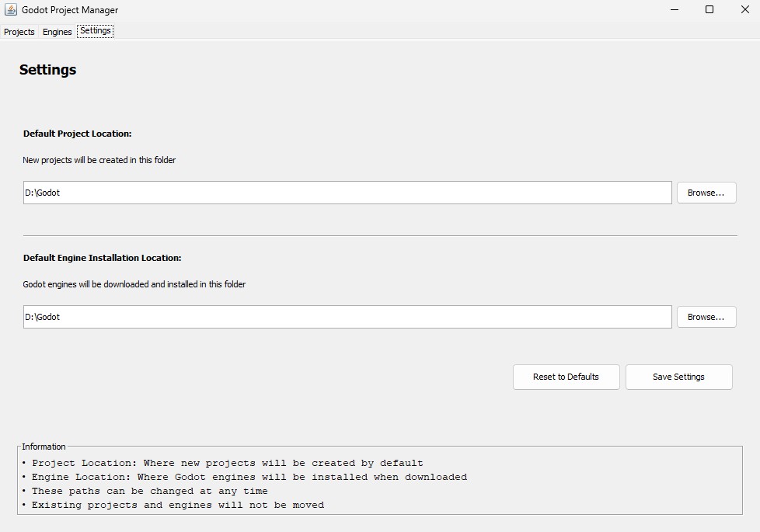Image resolution: width=760 pixels, height=532 pixels.
Task: Focus the Default Engine Installation Location field
Action: coord(347,317)
